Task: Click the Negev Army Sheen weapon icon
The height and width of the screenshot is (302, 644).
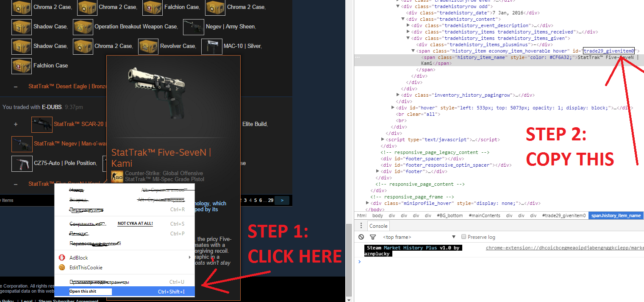Action: click(x=194, y=27)
